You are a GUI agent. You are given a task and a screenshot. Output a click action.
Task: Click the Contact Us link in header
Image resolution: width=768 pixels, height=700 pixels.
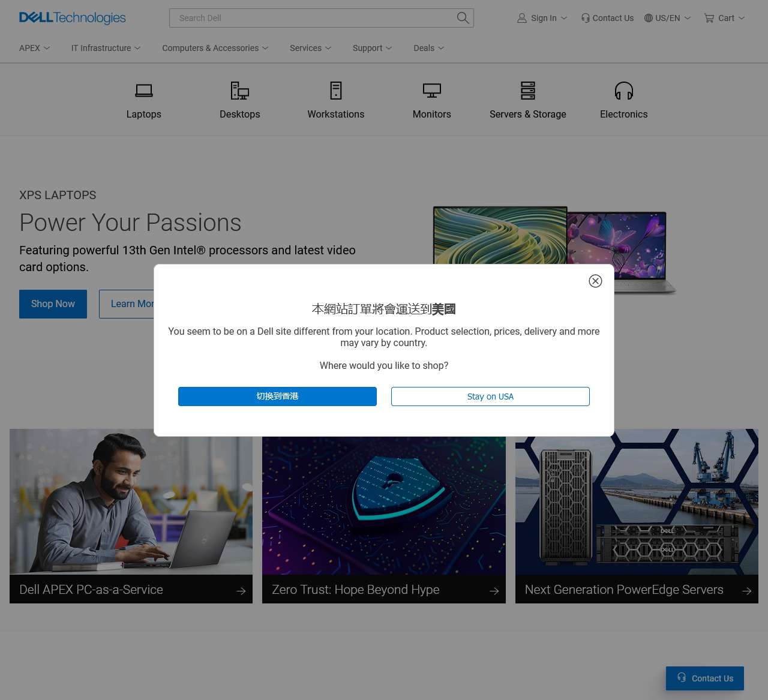coord(613,18)
